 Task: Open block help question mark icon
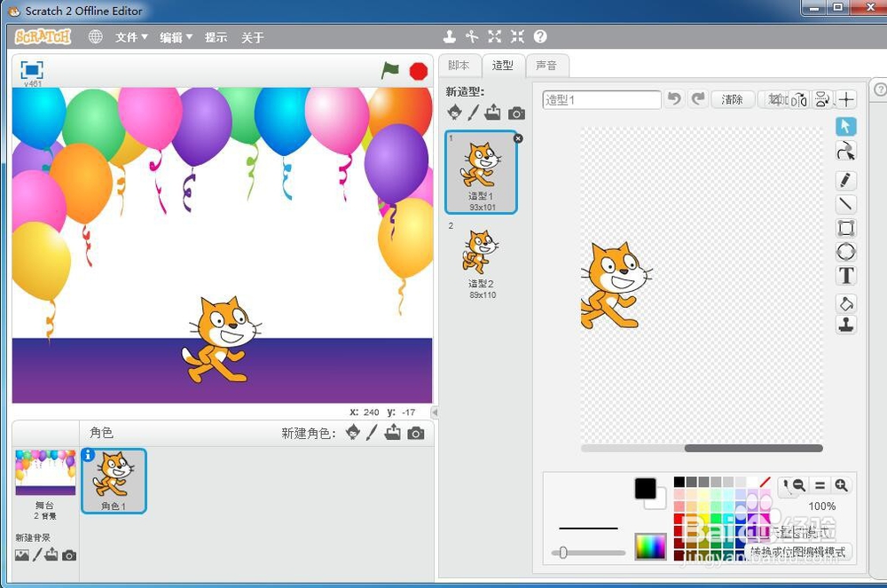pyautogui.click(x=540, y=36)
